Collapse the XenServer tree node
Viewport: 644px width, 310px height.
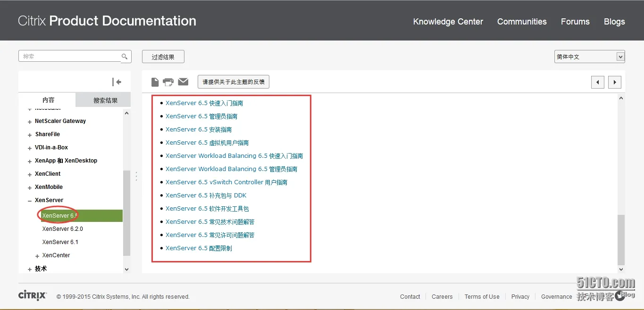coord(30,201)
